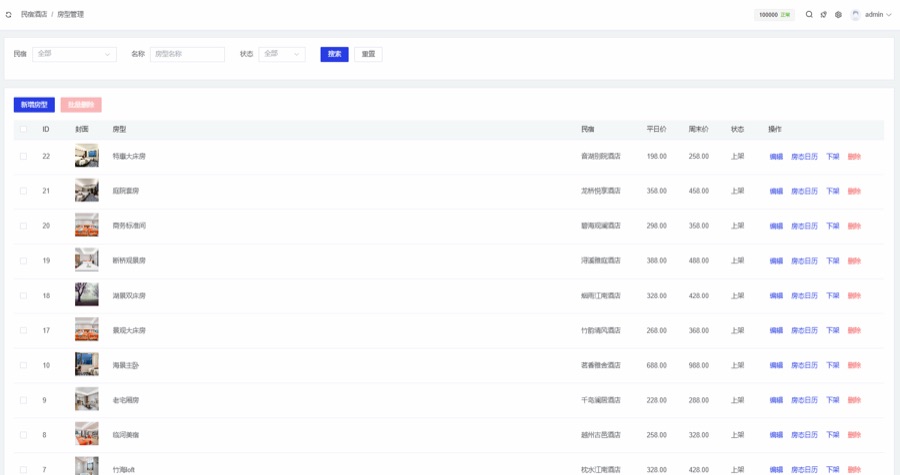Viewport: 900px width, 475px height.
Task: Click red 删除 delete link for row 20
Action: [x=854, y=226]
